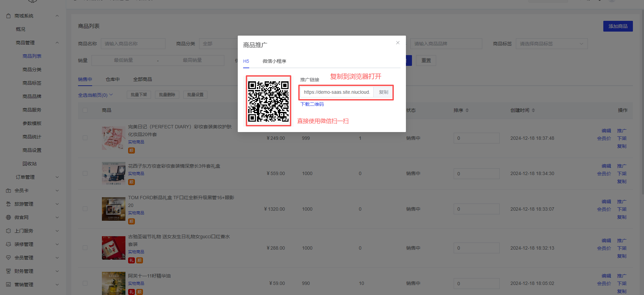Click the 排序 column sort arrows
The width and height of the screenshot is (644, 295).
(x=467, y=110)
